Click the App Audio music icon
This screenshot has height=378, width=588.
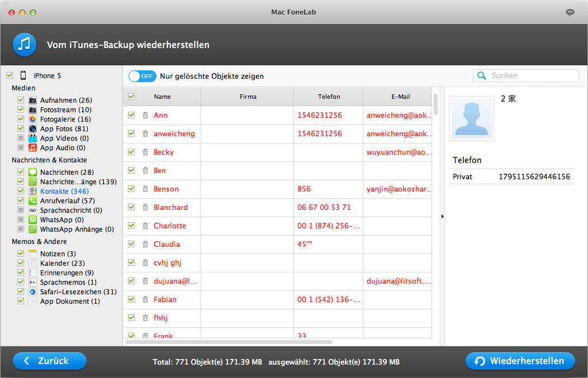(32, 147)
